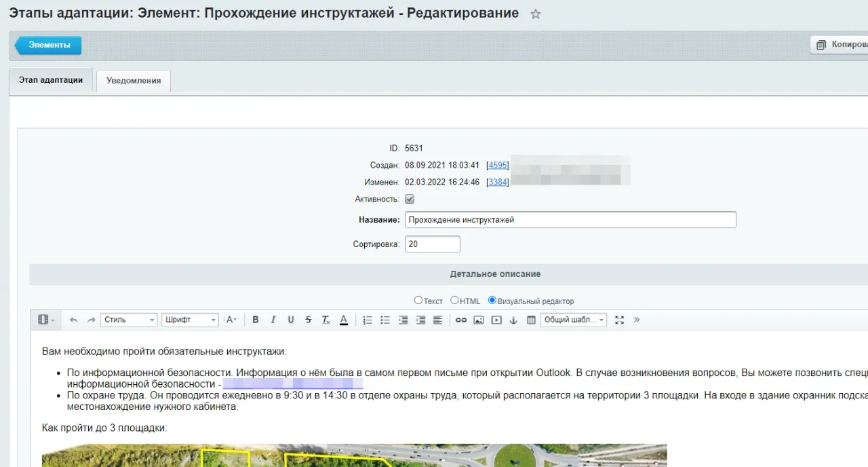Undo the last editor change

tap(73, 320)
